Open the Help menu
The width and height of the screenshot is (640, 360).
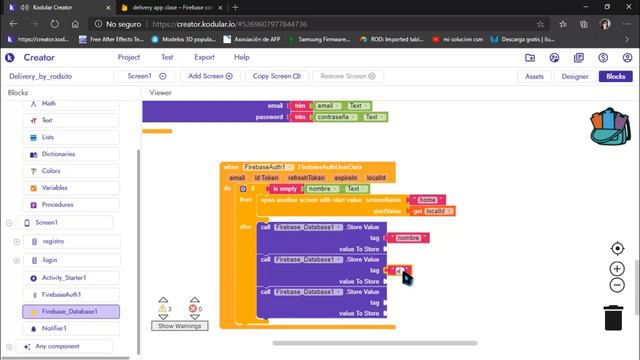(242, 57)
